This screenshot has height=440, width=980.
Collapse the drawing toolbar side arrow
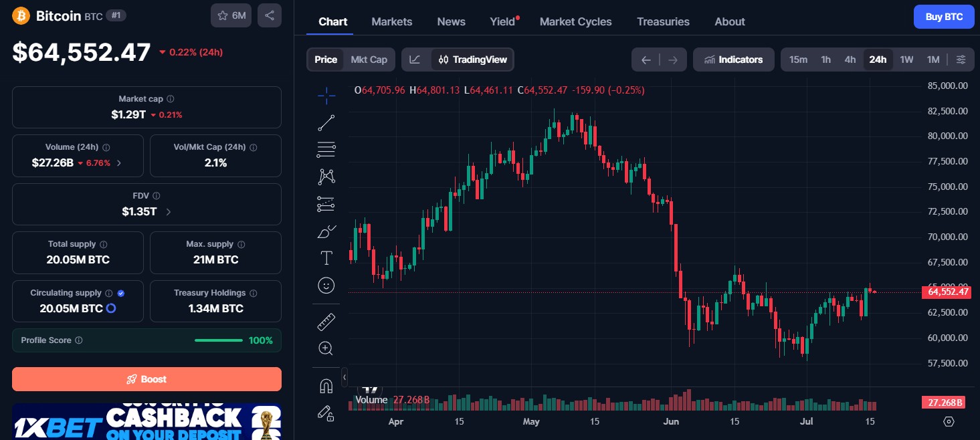345,377
